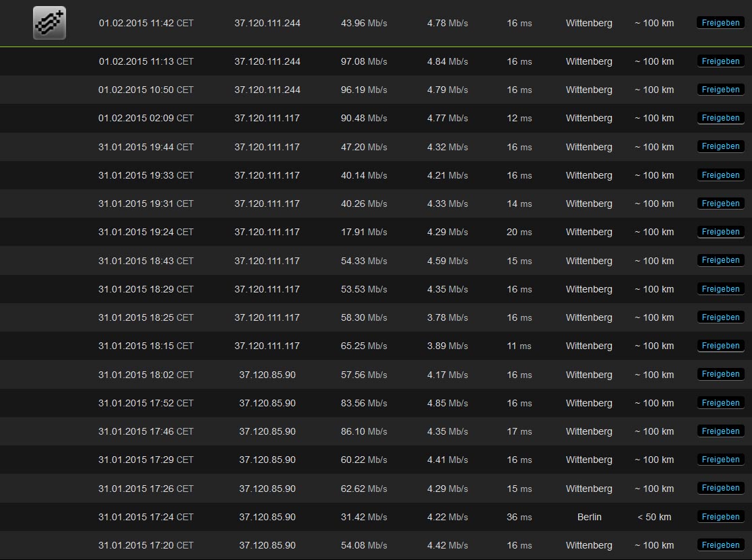Click Freigeben for the 97.08 Mb/s result
The height and width of the screenshot is (560, 752).
[x=720, y=61]
